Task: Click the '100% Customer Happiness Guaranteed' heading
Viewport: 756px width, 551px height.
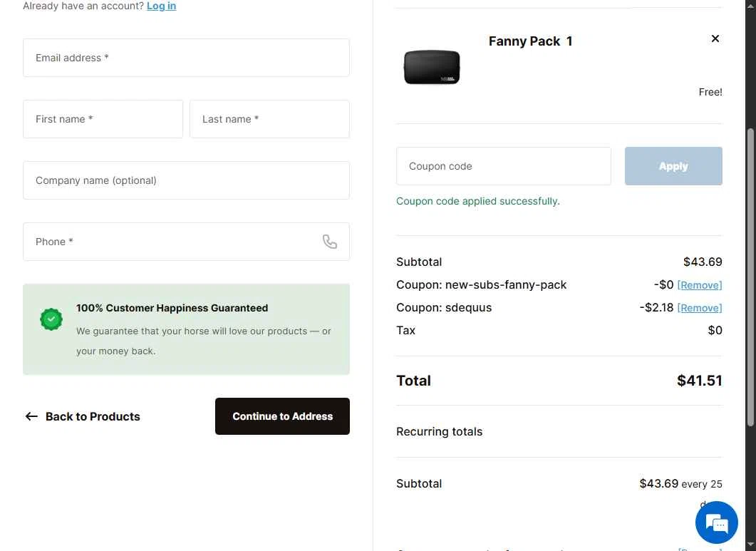Action: (x=172, y=309)
